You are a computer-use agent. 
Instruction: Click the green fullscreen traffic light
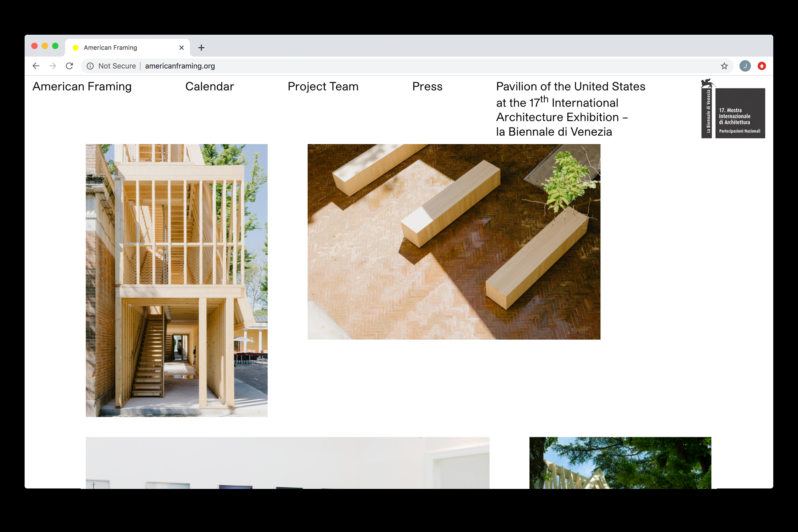[x=55, y=45]
